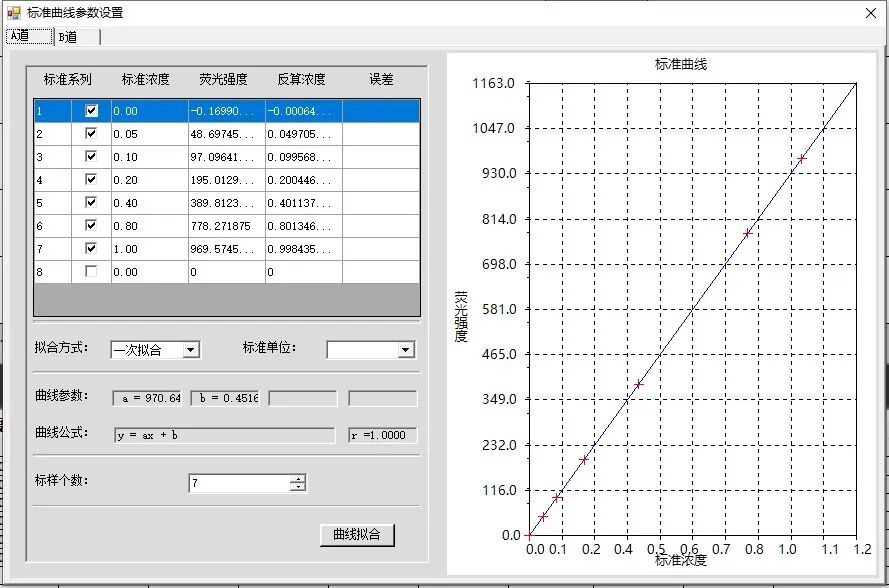This screenshot has width=889, height=588.
Task: Switch to the B道 tab
Action: click(78, 37)
